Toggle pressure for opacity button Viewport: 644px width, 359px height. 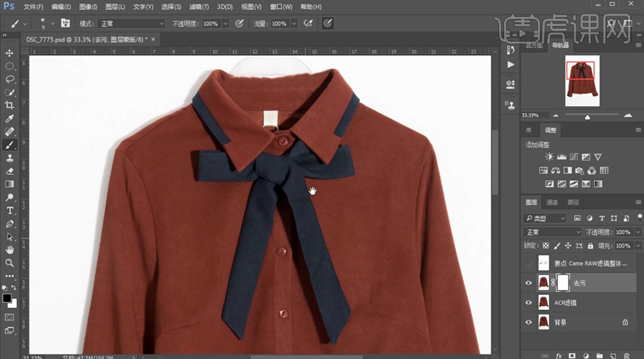pos(239,23)
